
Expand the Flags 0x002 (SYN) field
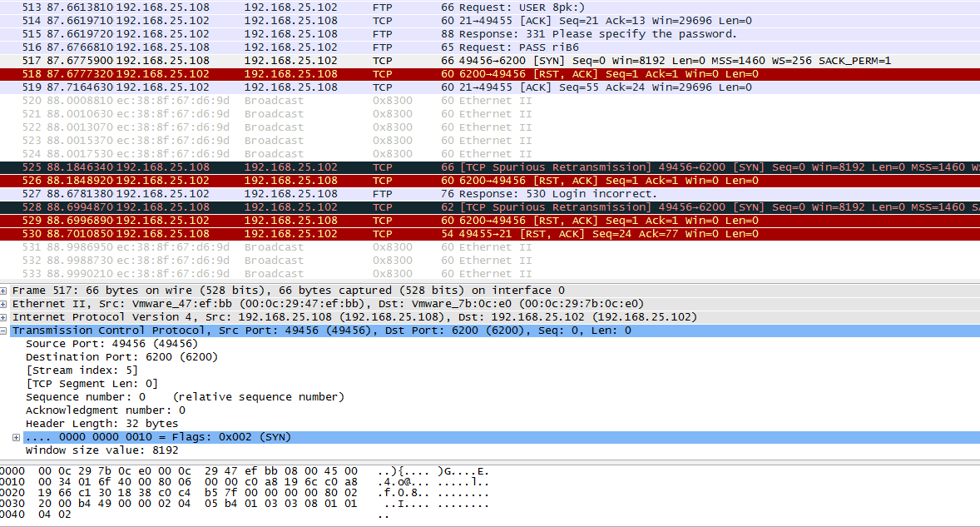pos(17,437)
